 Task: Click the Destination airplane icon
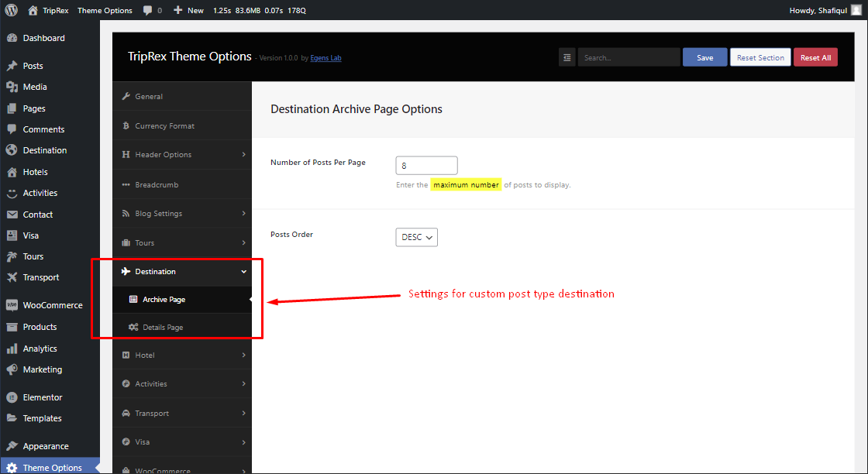[x=126, y=272]
